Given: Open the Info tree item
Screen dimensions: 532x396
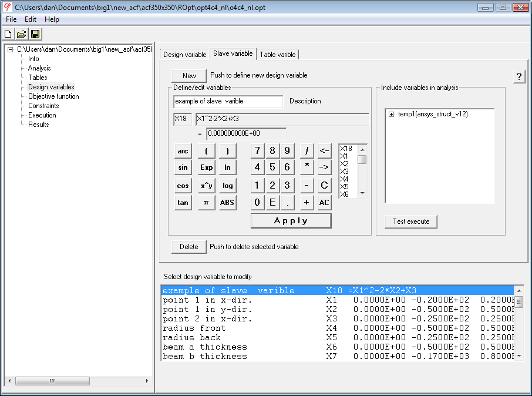Looking at the screenshot, I should [x=33, y=59].
